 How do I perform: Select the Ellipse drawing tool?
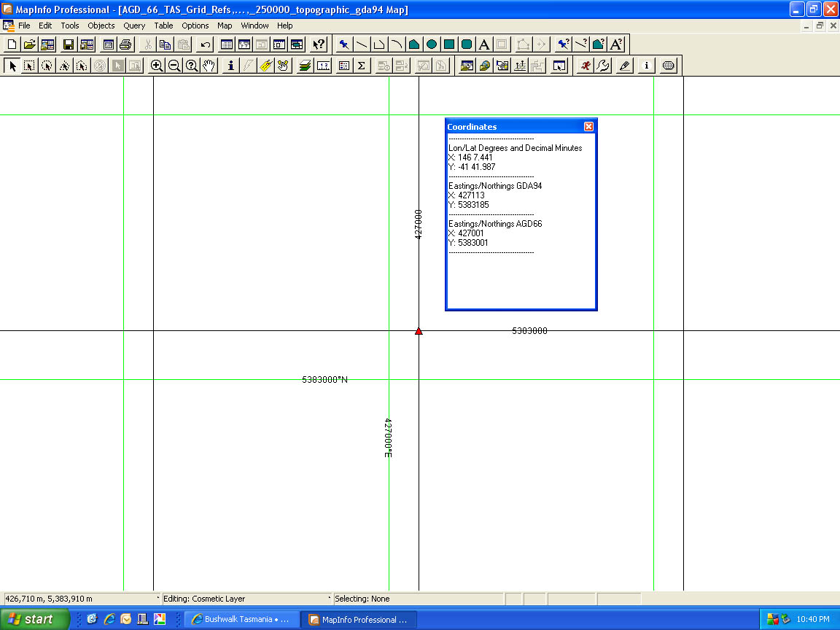click(x=432, y=44)
